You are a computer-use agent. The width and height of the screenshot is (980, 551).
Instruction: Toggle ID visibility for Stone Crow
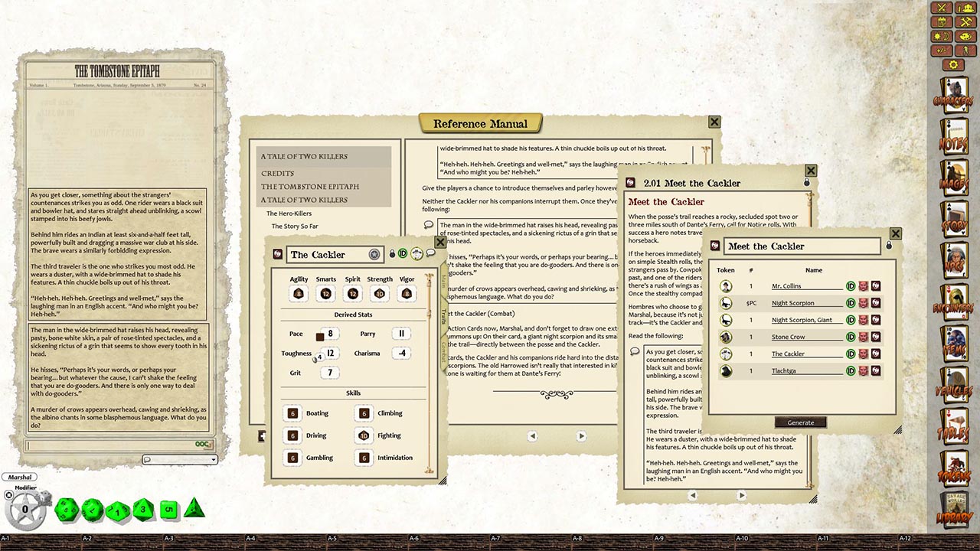850,337
